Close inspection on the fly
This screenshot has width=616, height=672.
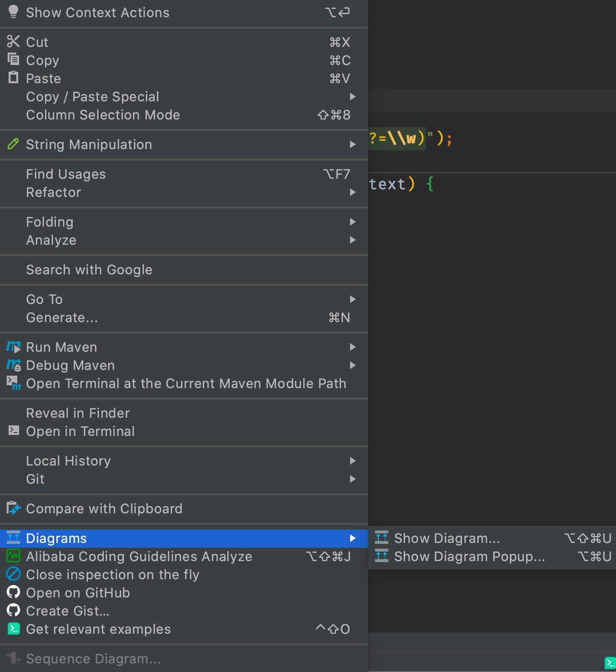click(x=112, y=574)
